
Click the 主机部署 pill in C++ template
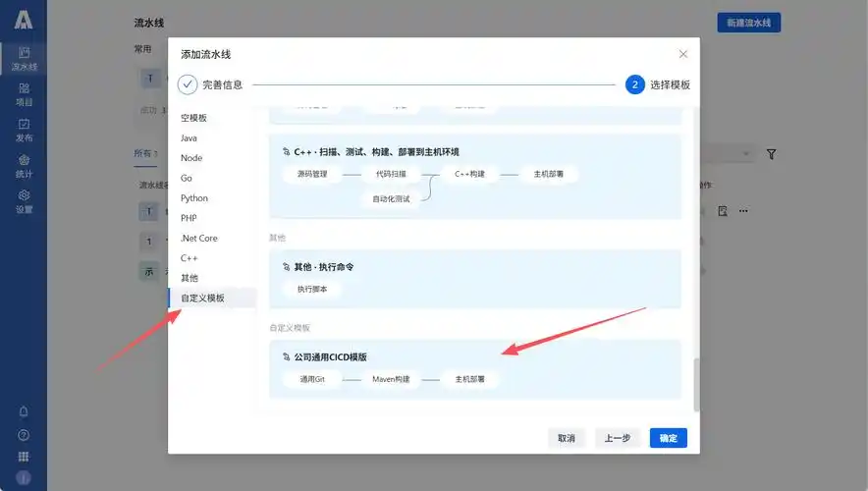tap(548, 174)
